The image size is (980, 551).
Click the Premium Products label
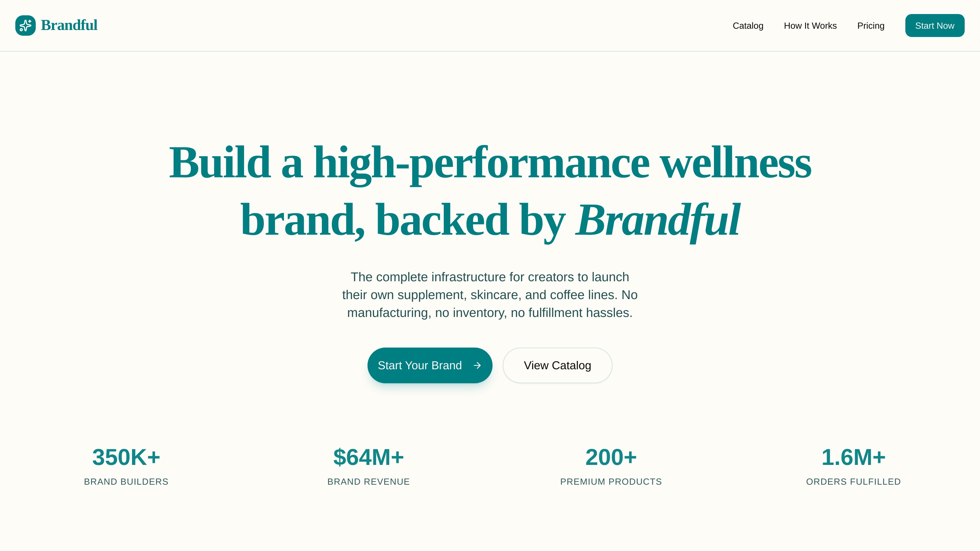pyautogui.click(x=611, y=482)
